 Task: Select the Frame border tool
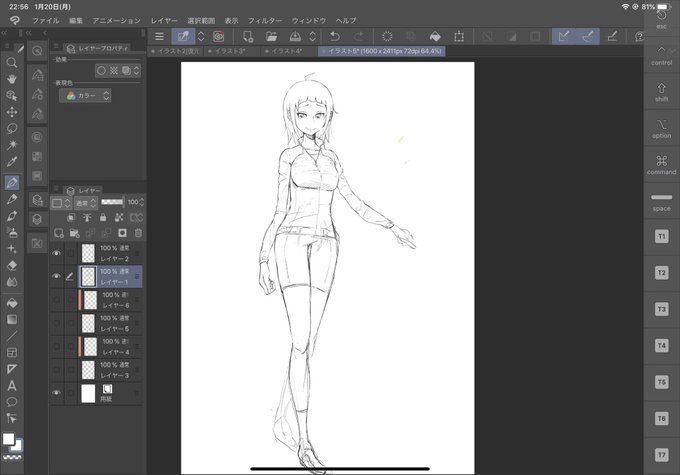[x=12, y=352]
